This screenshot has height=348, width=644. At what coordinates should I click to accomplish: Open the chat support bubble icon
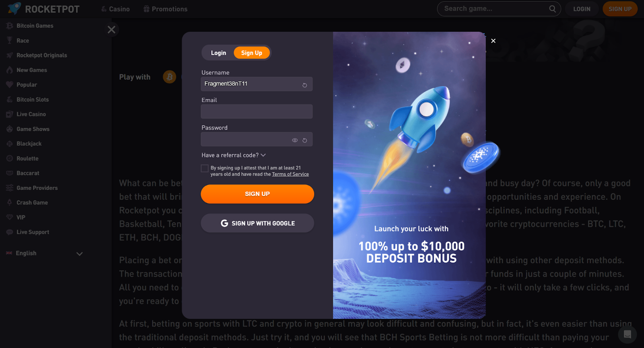pyautogui.click(x=627, y=334)
